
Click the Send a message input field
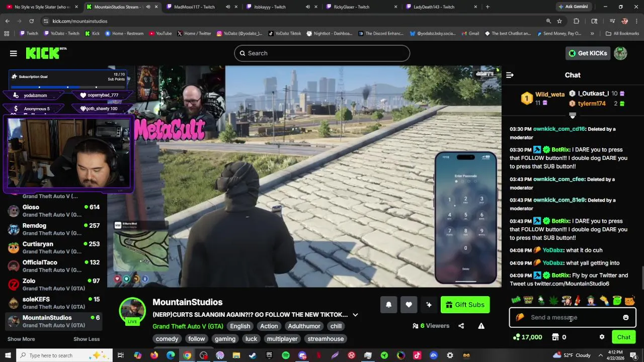pyautogui.click(x=573, y=318)
